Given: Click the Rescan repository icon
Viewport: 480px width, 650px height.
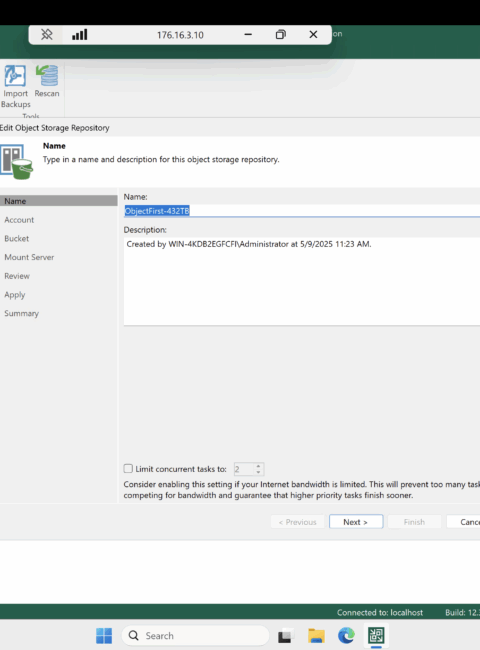Looking at the screenshot, I should [47, 75].
